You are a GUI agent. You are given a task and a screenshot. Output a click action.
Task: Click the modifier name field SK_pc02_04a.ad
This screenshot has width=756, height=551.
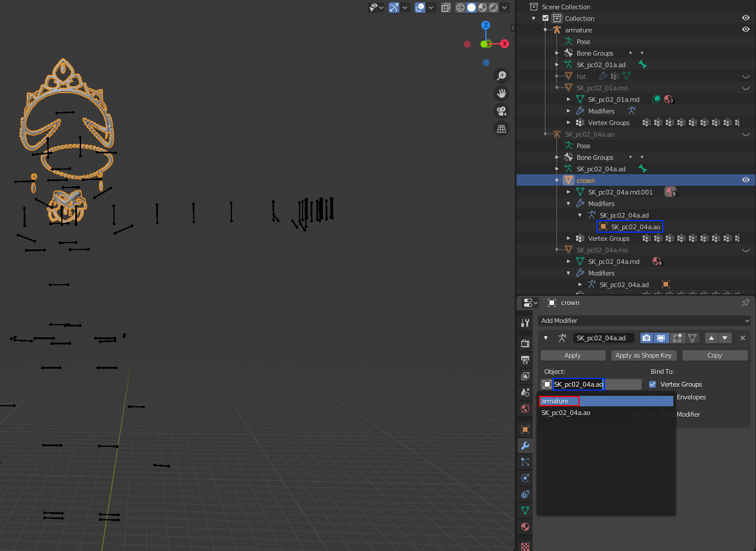(x=603, y=338)
